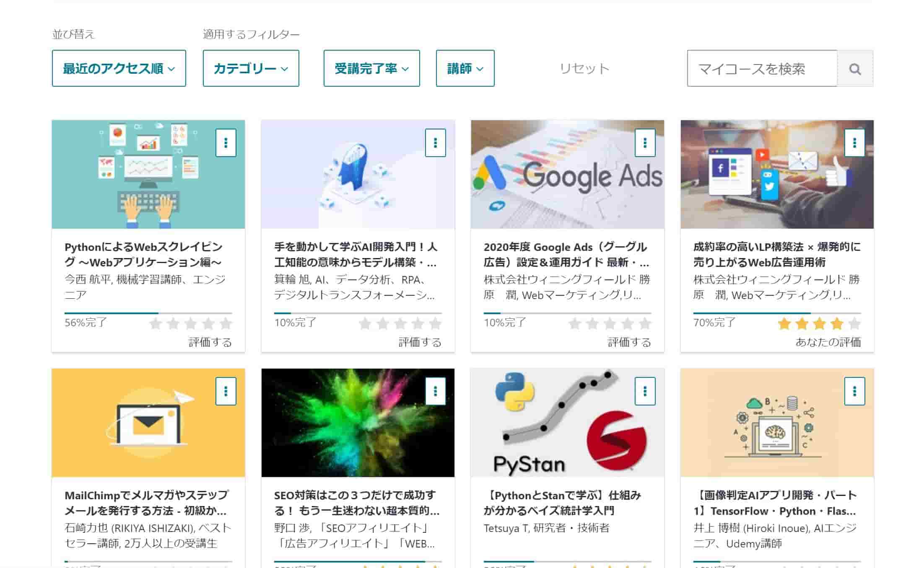This screenshot has height=568, width=924.
Task: Open the MailChimp envelope course thumbnail
Action: click(x=148, y=423)
